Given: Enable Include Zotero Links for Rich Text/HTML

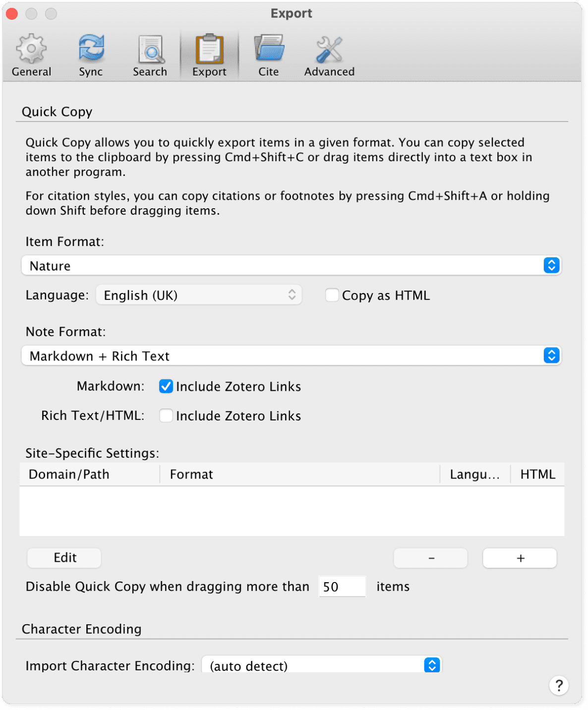Looking at the screenshot, I should click(x=166, y=415).
